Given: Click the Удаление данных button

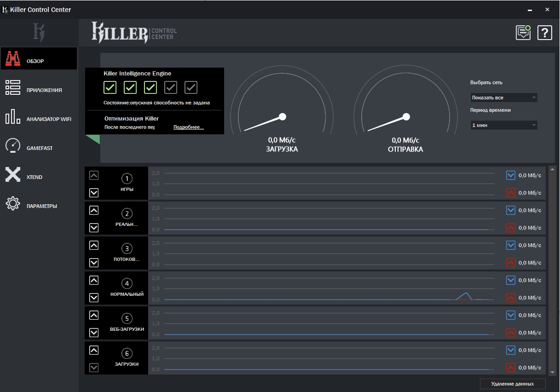Looking at the screenshot, I should (513, 384).
